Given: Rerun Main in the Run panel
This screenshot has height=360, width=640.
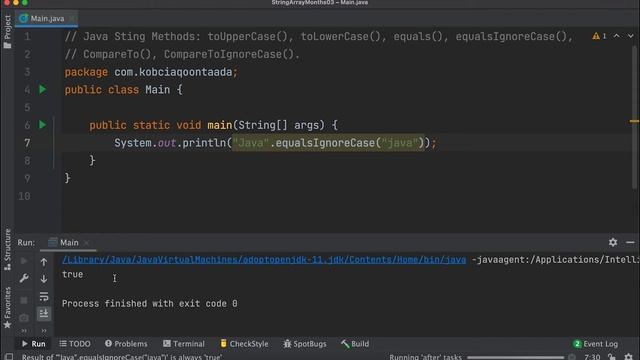Looking at the screenshot, I should (24, 261).
